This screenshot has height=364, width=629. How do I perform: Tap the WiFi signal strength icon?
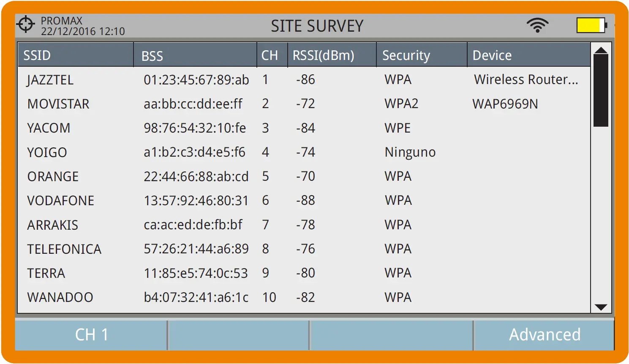click(538, 24)
